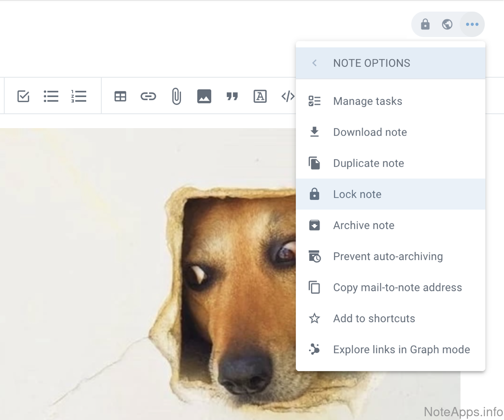Select Duplicate note

tap(368, 163)
